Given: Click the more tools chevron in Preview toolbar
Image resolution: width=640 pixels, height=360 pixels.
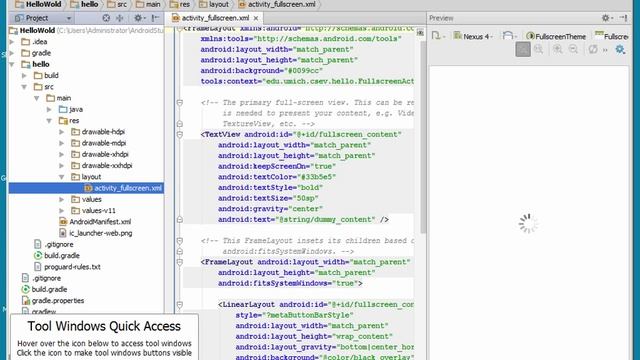Looking at the screenshot, I should point(605,50).
